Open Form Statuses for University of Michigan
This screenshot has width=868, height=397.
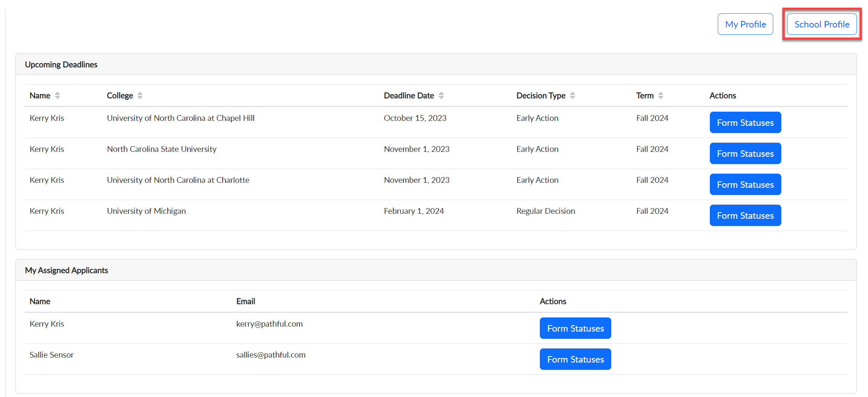[x=745, y=215]
